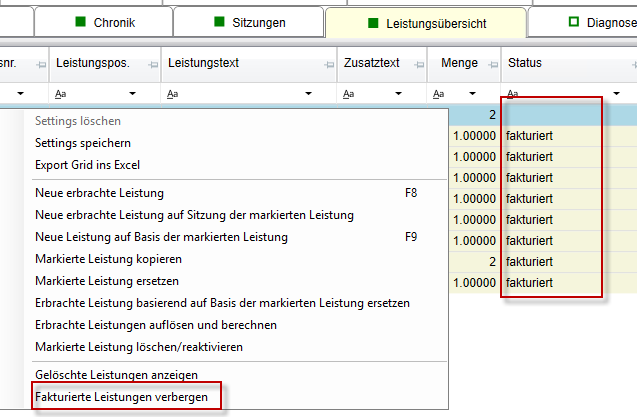
Task: Click the Aa filter icon under Status
Action: point(513,94)
